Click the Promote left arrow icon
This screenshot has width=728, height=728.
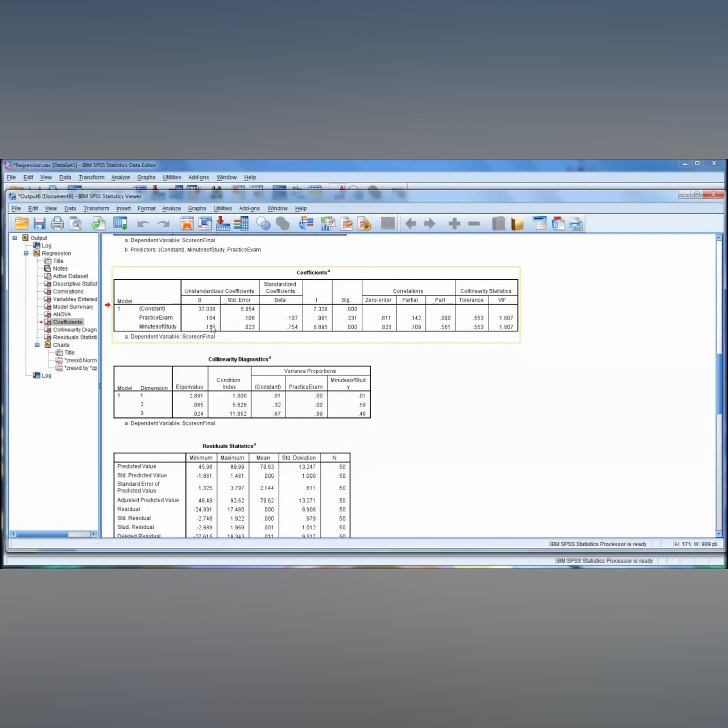[411, 224]
